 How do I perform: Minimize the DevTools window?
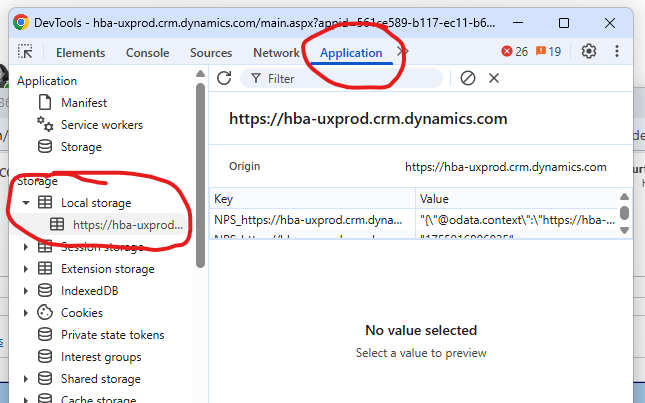[x=518, y=23]
